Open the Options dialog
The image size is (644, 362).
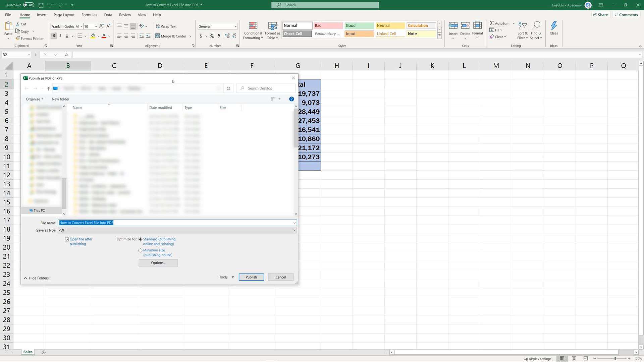pos(158,263)
